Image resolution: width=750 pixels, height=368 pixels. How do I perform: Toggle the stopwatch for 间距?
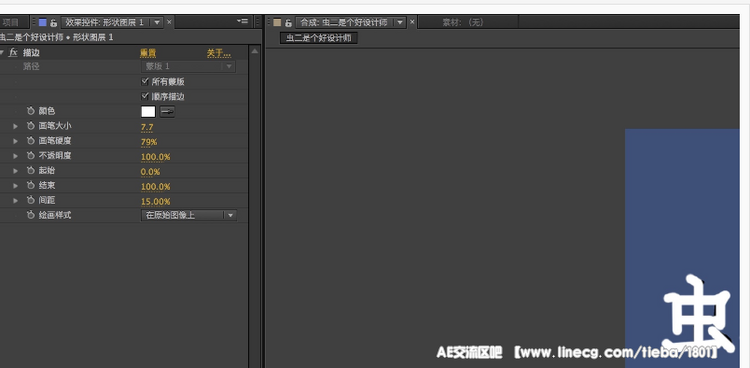31,201
